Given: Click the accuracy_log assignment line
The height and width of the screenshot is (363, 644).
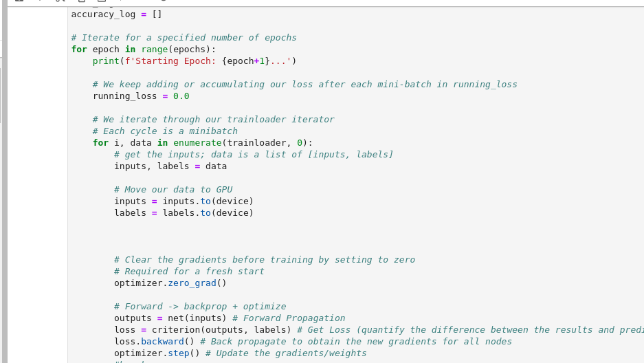Looking at the screenshot, I should point(116,14).
